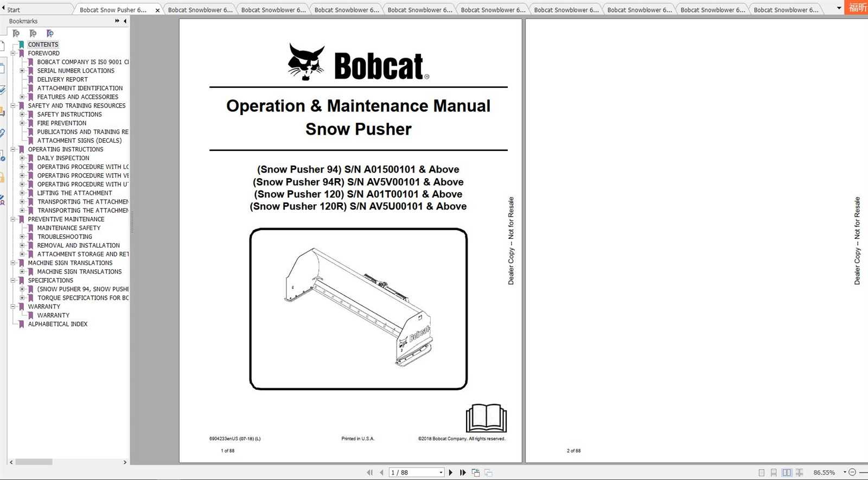Go to the next page arrow in bottom bar

click(x=450, y=472)
